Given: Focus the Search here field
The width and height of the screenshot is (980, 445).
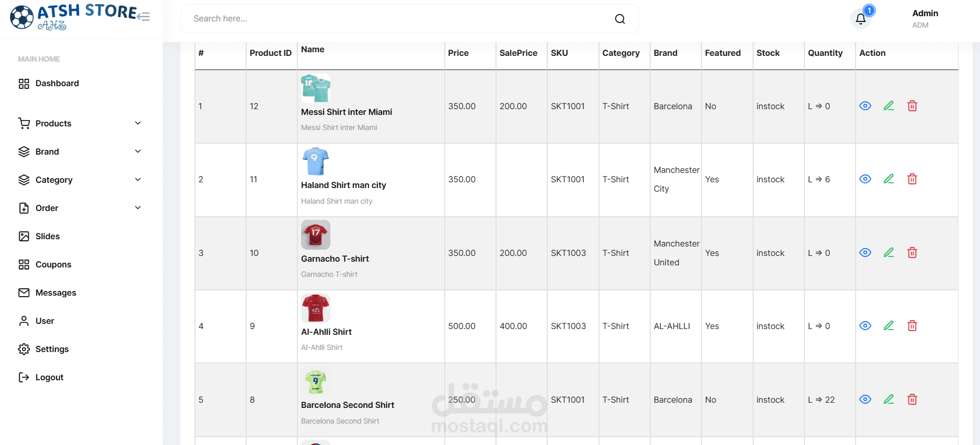Looking at the screenshot, I should (x=409, y=19).
